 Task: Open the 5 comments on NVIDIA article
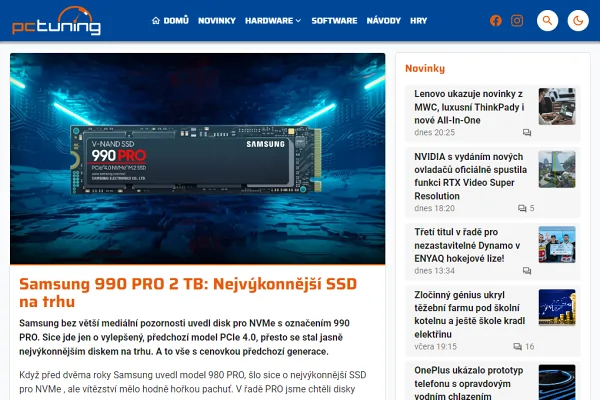pos(526,208)
